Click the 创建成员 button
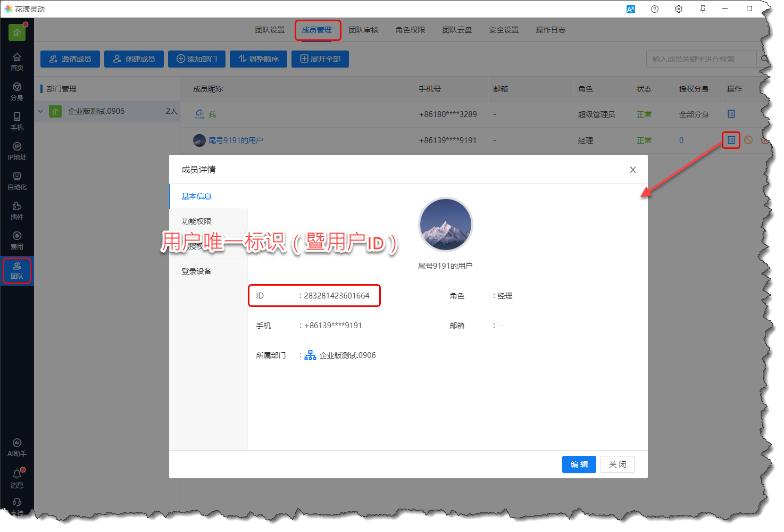 (134, 59)
